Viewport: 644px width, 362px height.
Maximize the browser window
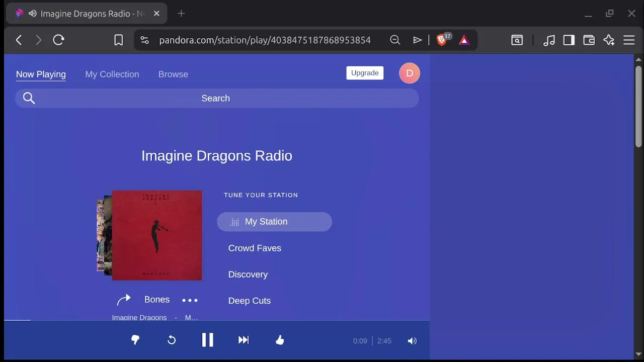pos(610,14)
